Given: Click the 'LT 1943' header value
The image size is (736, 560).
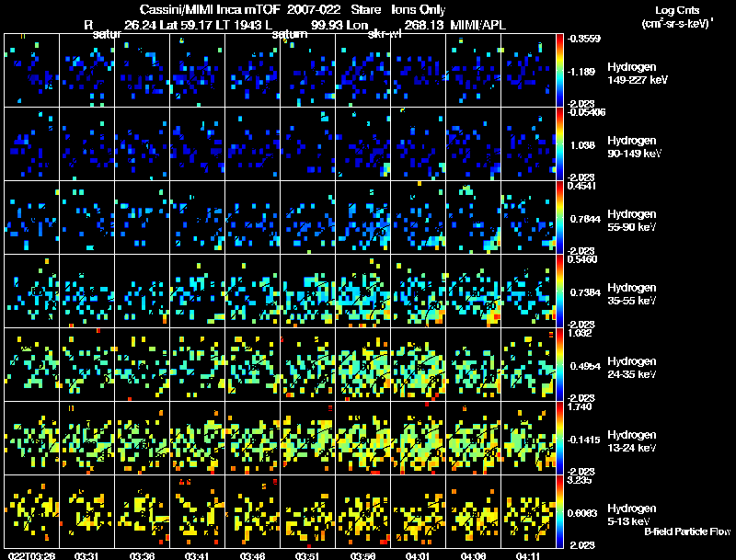Looking at the screenshot, I should pyautogui.click(x=239, y=25).
